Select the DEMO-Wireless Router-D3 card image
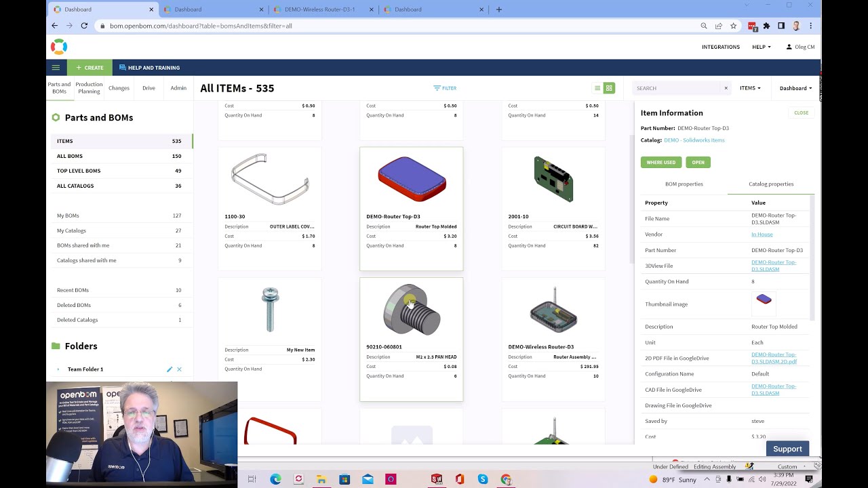This screenshot has height=488, width=868. tap(553, 310)
